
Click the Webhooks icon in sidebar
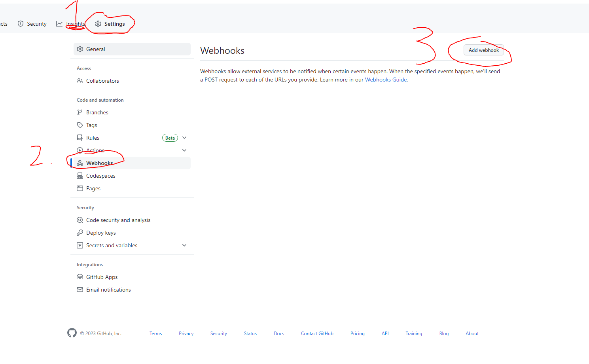click(x=80, y=163)
